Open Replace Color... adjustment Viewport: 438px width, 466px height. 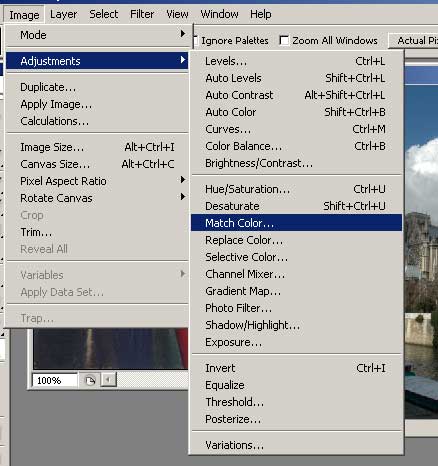[x=296, y=240]
